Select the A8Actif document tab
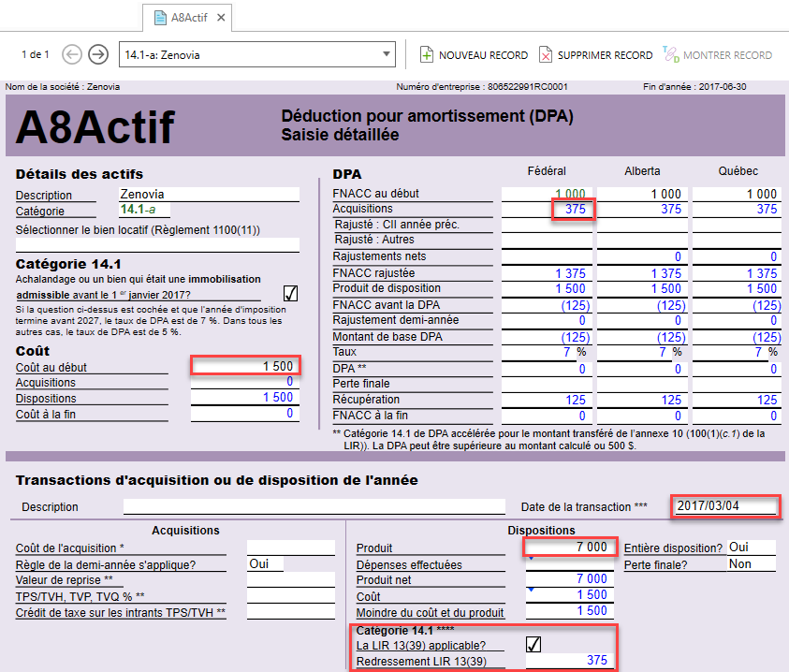This screenshot has height=672, width=789. tap(187, 18)
